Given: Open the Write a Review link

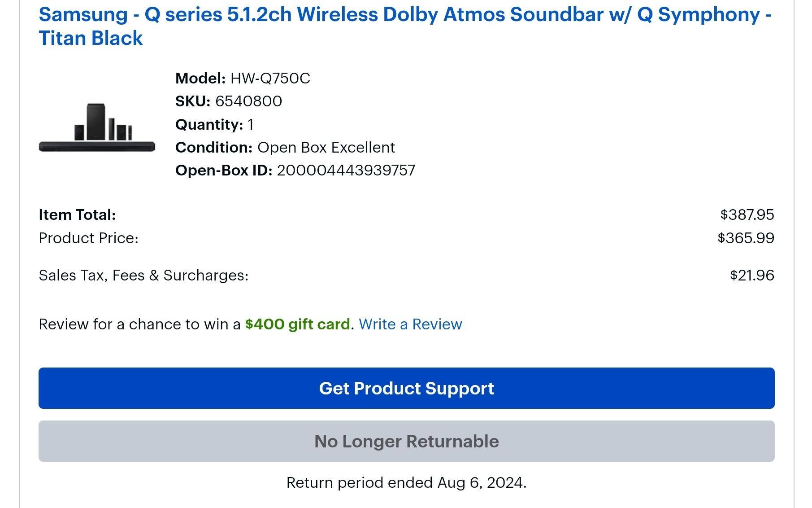Looking at the screenshot, I should (410, 324).
